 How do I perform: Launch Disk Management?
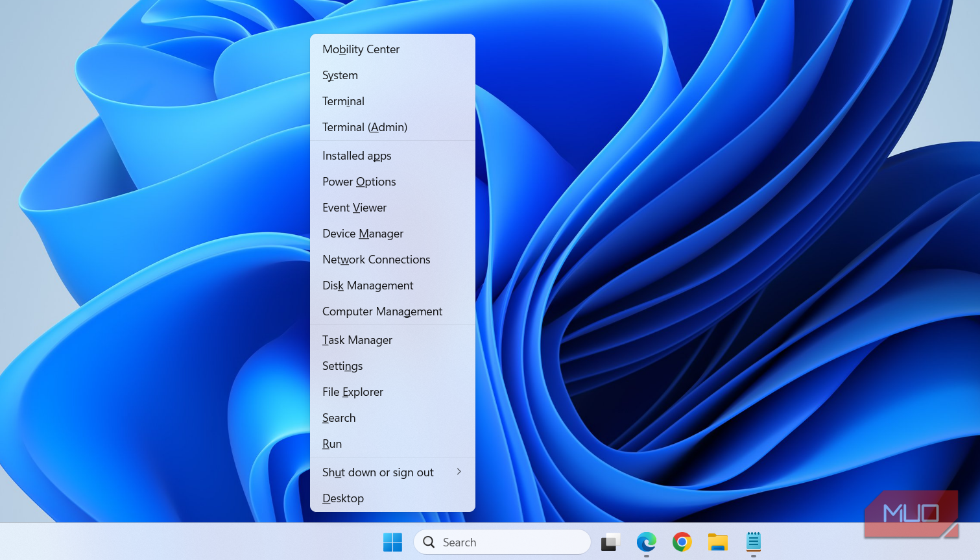click(x=392, y=286)
